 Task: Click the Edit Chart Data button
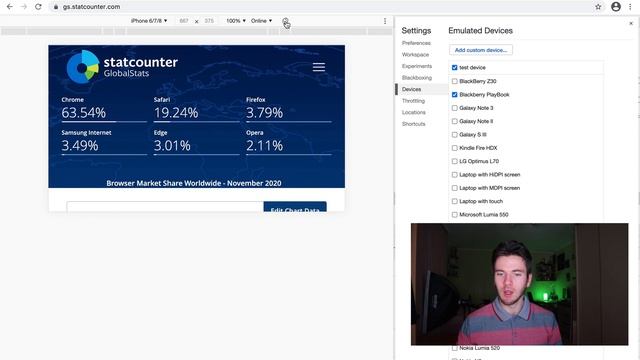[x=295, y=207]
